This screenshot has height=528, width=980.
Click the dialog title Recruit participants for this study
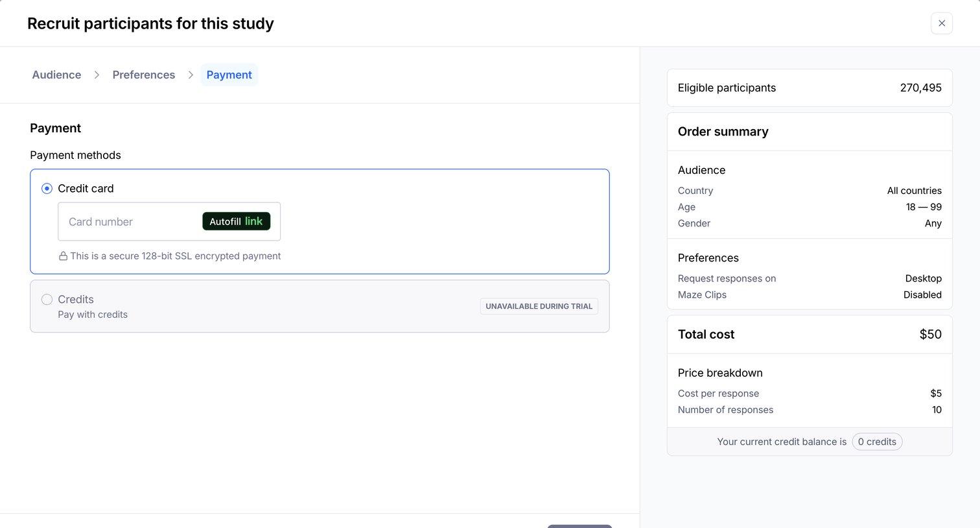[x=150, y=23]
